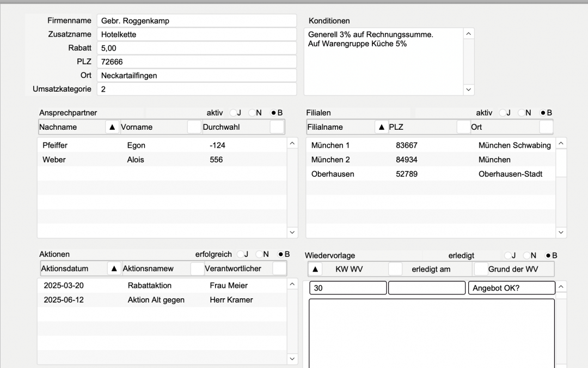Select the Oberhausen branch row
Screen dimensions: 588x368
coord(431,174)
